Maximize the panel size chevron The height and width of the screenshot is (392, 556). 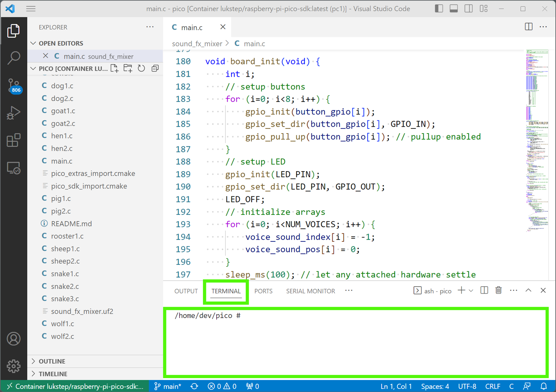pos(528,290)
